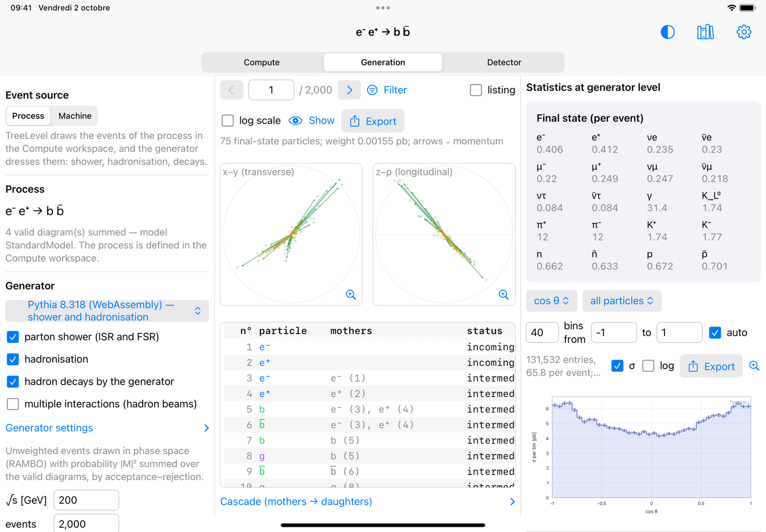Open the all particles selector
766x532 pixels.
[x=622, y=301]
